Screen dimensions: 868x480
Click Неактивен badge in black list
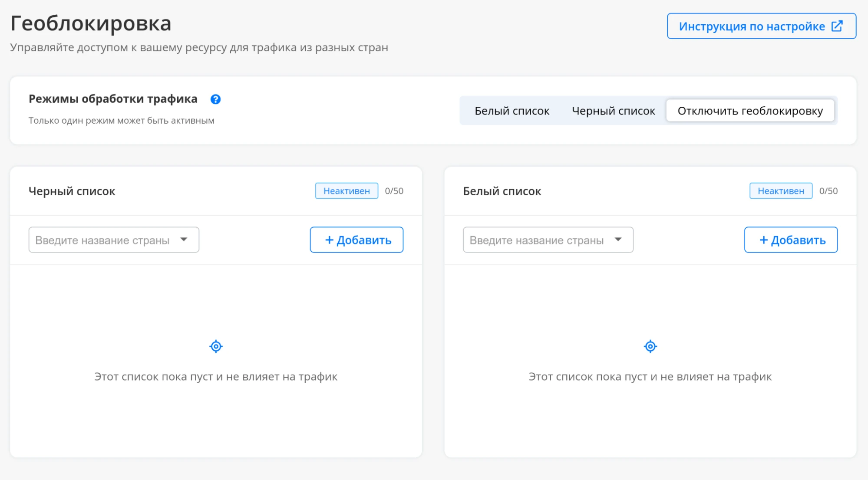(x=347, y=191)
